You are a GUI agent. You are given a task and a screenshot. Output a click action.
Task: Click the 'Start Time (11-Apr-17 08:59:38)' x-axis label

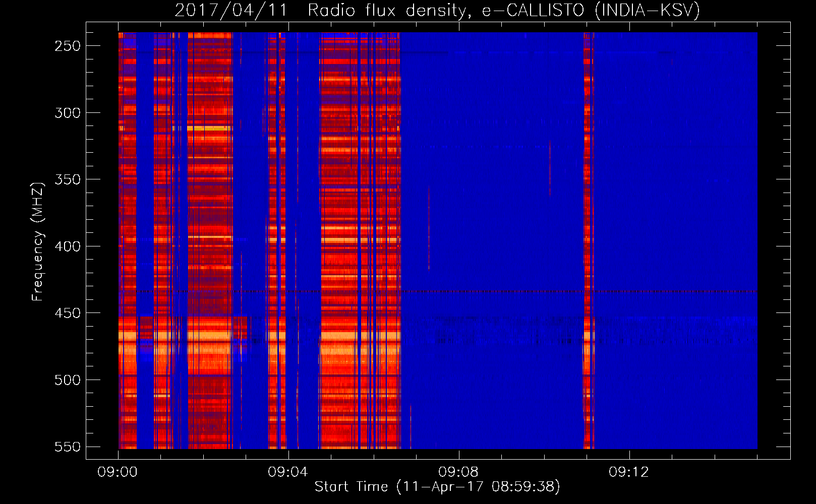pos(437,487)
